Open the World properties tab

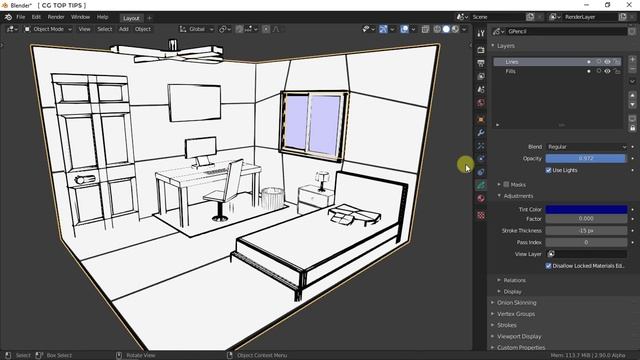point(481,102)
